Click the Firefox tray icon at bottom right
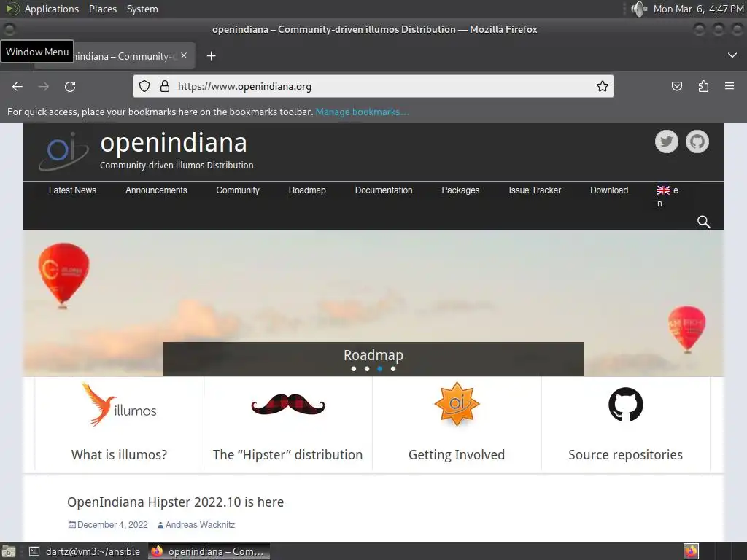The width and height of the screenshot is (747, 560). pos(691,551)
